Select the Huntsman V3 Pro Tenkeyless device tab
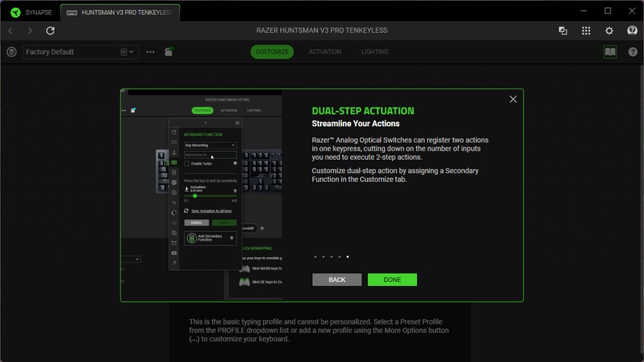Image resolution: width=644 pixels, height=362 pixels. coord(121,12)
